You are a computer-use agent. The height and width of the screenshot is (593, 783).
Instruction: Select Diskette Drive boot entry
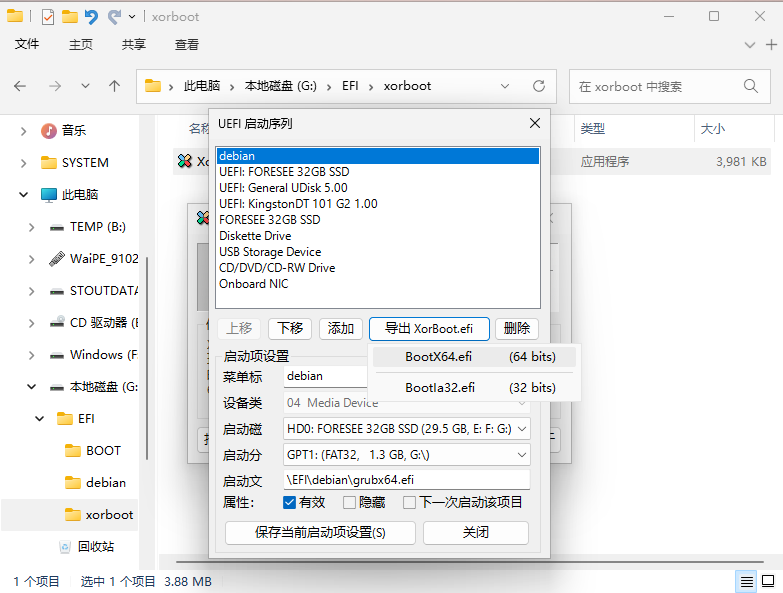[378, 236]
